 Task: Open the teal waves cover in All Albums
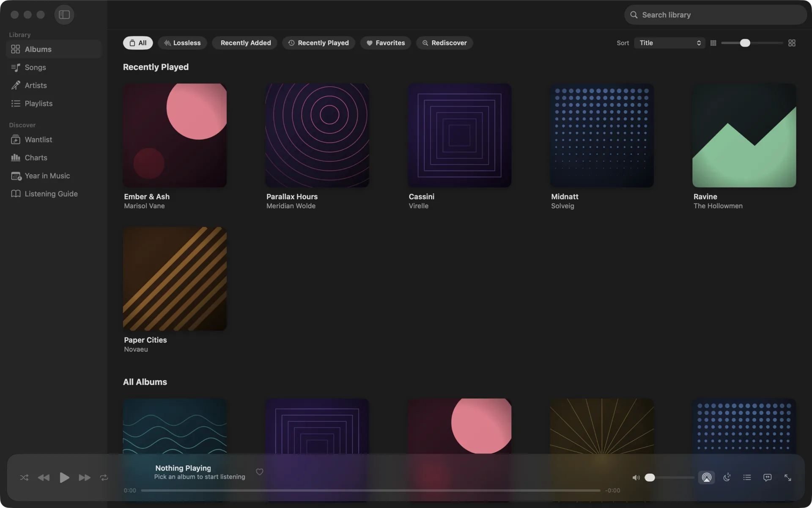point(175,426)
